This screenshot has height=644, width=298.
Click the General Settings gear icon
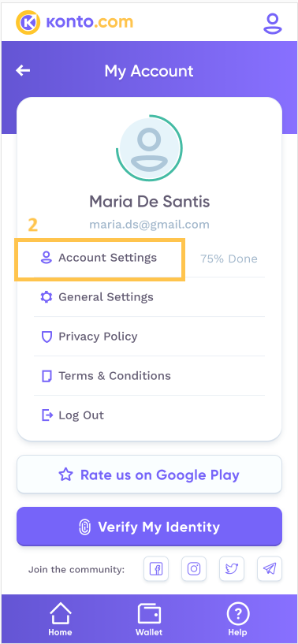(x=47, y=297)
